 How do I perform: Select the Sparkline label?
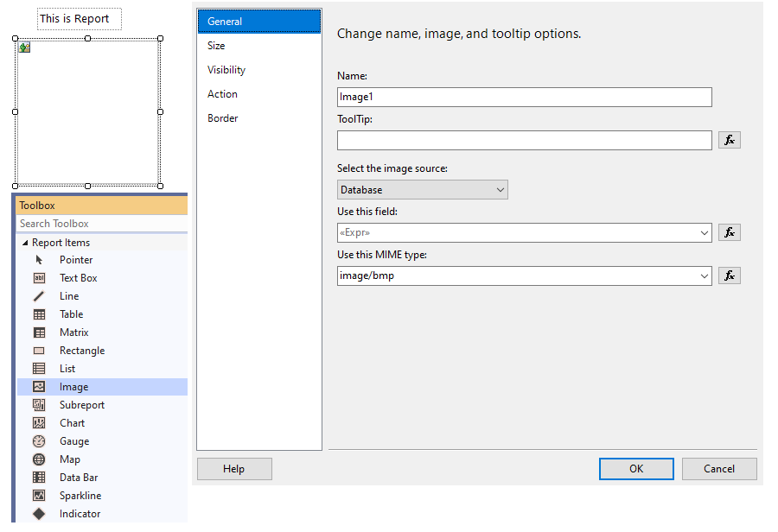click(80, 496)
